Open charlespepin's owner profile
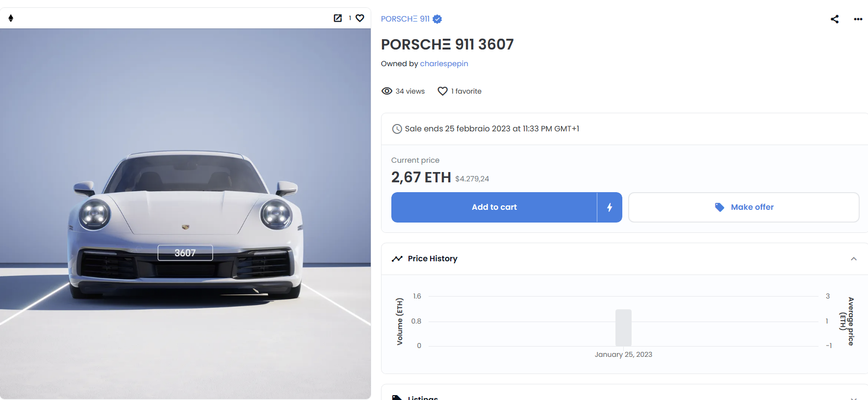 (x=444, y=63)
